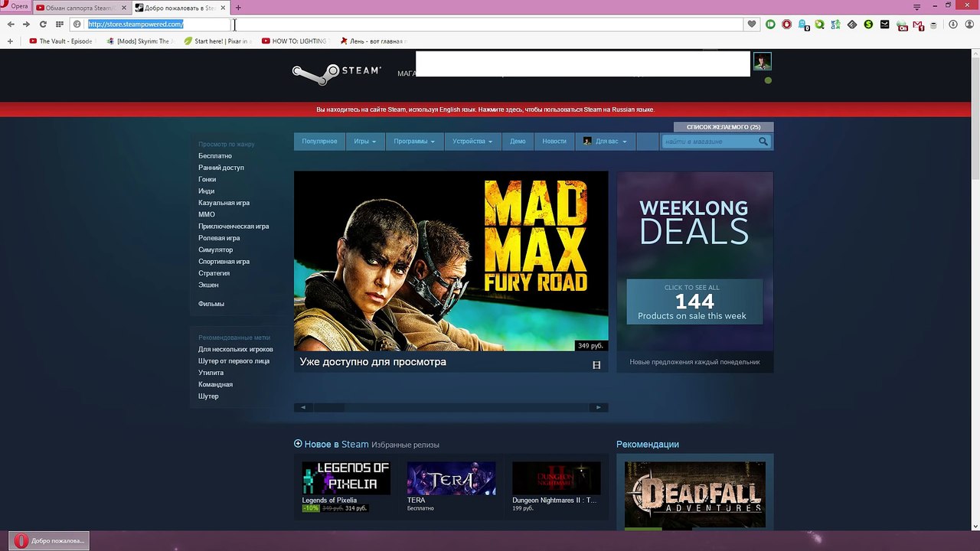
Task: Open the Популярное store tab
Action: [319, 142]
